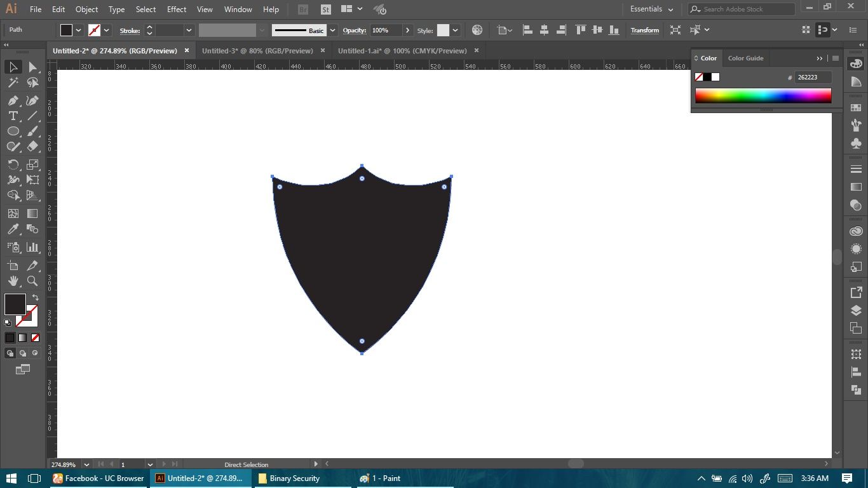Click the hex color value field
The width and height of the screenshot is (868, 488).
(814, 77)
